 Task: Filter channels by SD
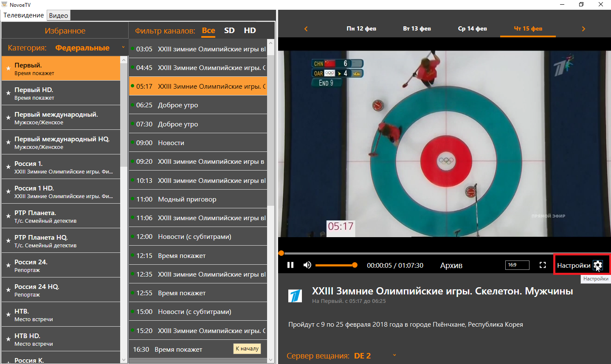pyautogui.click(x=229, y=31)
